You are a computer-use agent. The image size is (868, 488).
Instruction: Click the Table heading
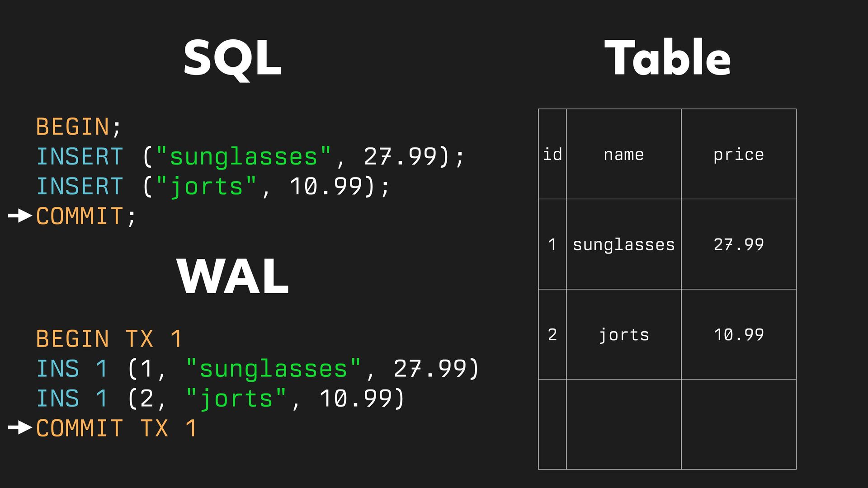pos(667,58)
